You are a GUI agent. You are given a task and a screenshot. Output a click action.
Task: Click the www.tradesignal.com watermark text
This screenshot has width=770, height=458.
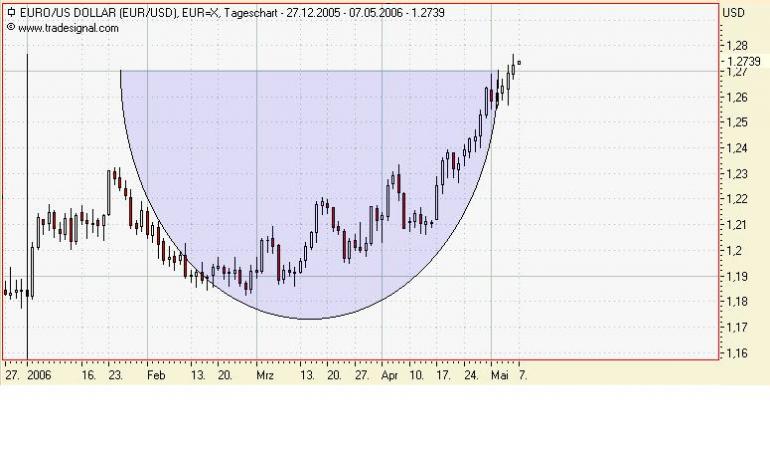pos(68,28)
